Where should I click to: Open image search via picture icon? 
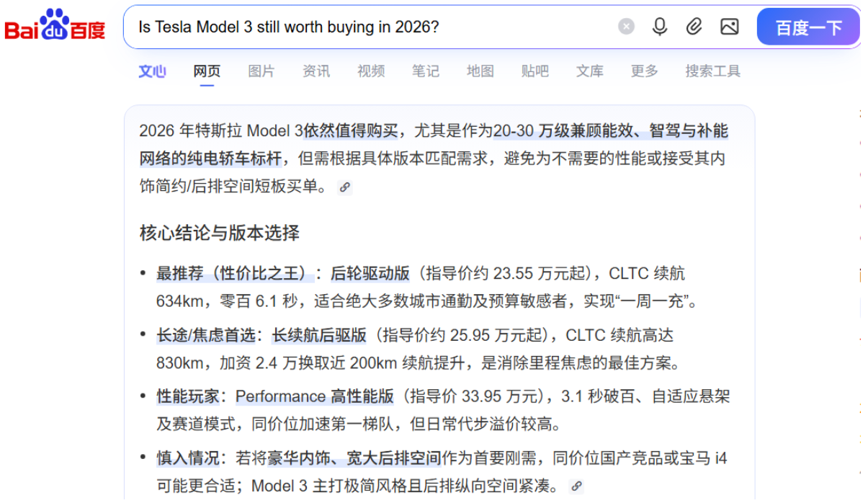[730, 27]
